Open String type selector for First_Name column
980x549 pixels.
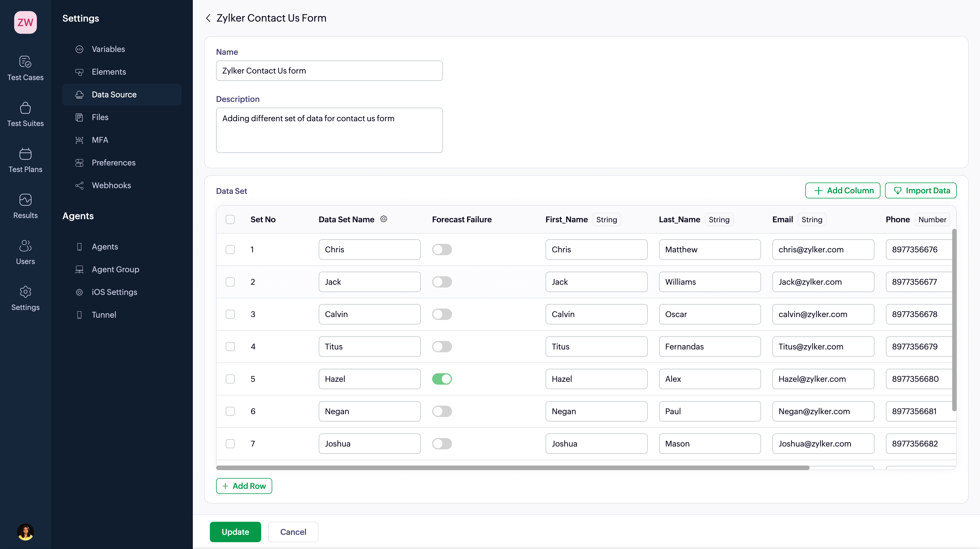pyautogui.click(x=607, y=220)
